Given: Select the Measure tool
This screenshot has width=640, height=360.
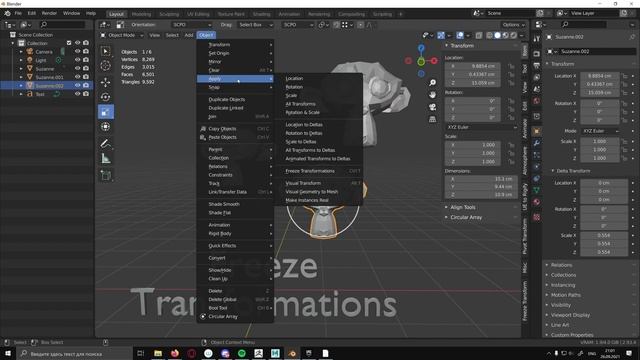Looking at the screenshot, I should pyautogui.click(x=105, y=159).
